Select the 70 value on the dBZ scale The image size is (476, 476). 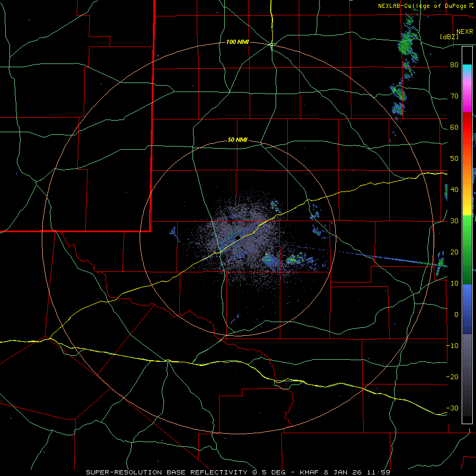tap(454, 96)
